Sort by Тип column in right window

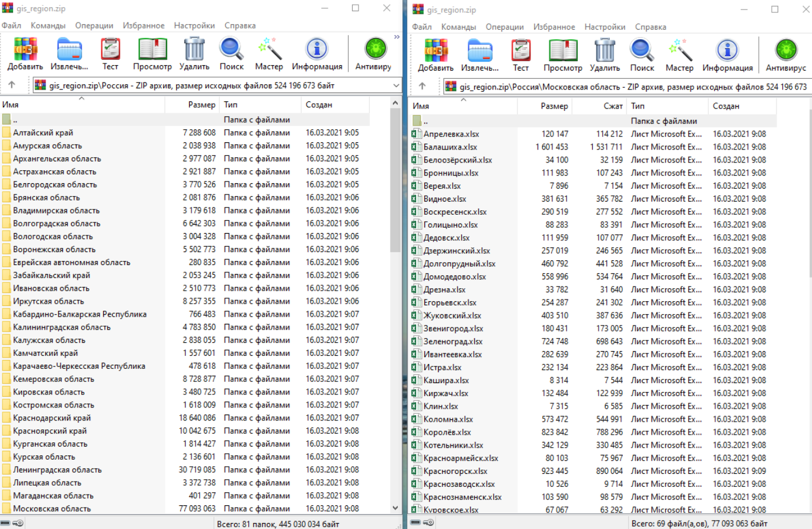click(667, 106)
